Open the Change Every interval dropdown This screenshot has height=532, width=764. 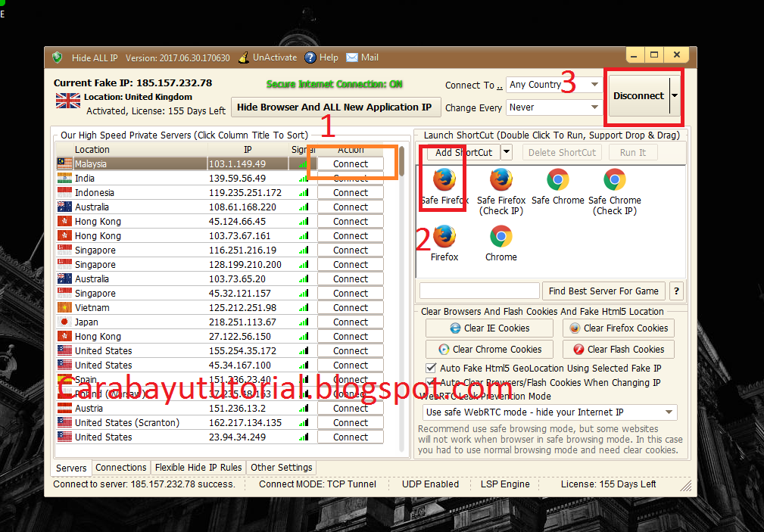point(595,107)
